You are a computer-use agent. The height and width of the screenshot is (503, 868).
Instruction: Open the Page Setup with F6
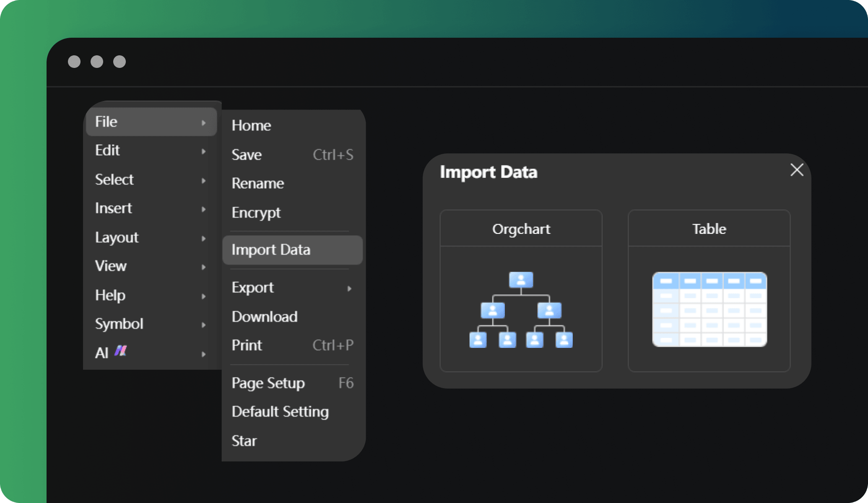[291, 383]
